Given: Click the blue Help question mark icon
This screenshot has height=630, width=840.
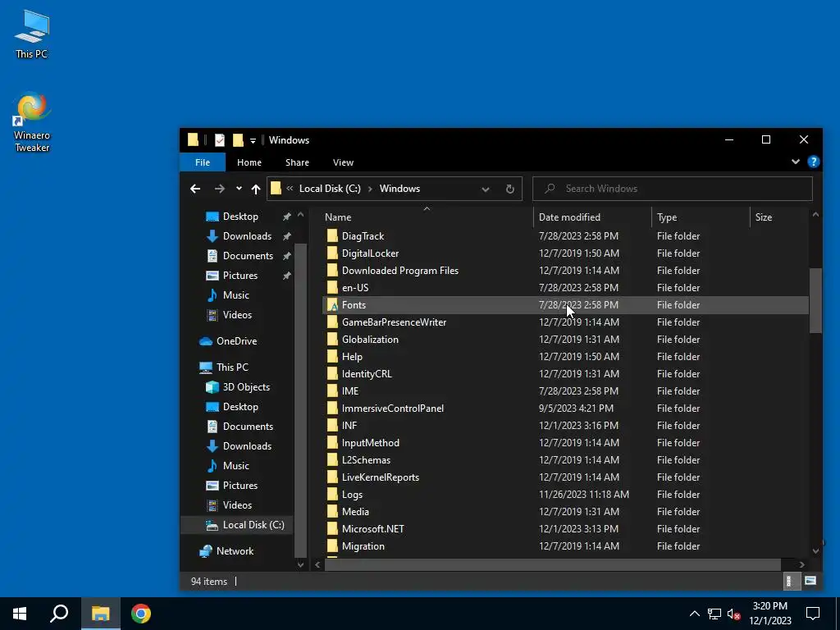Looking at the screenshot, I should pyautogui.click(x=813, y=162).
